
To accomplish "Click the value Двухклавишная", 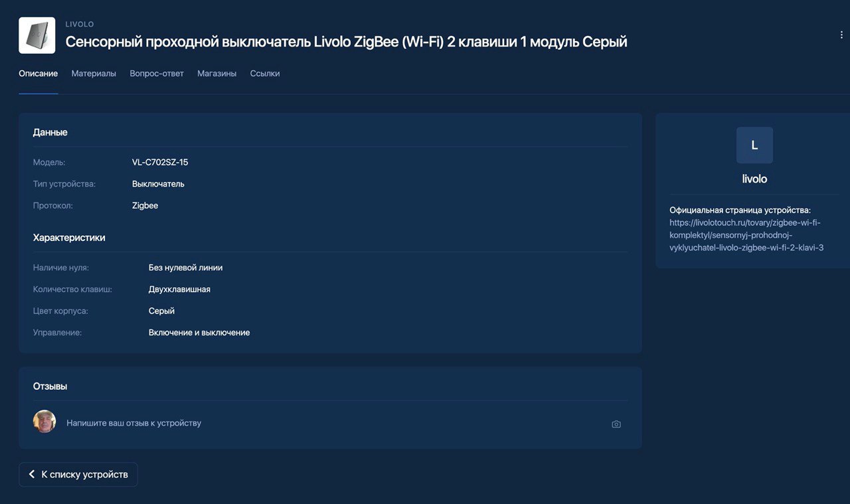I will click(179, 290).
